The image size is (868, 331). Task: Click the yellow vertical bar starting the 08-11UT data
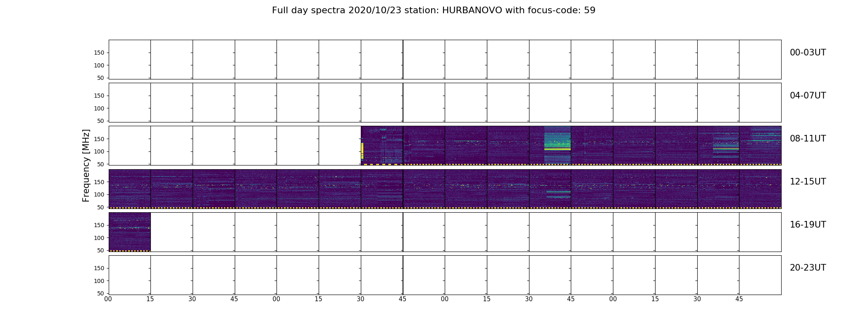(362, 151)
